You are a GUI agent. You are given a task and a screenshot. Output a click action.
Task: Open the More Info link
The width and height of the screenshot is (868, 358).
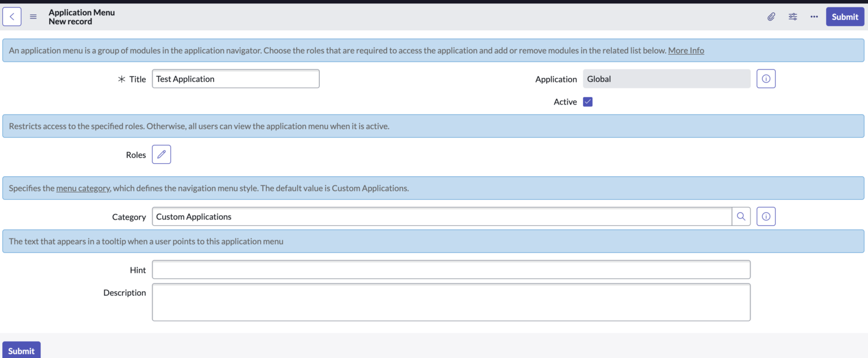point(685,50)
